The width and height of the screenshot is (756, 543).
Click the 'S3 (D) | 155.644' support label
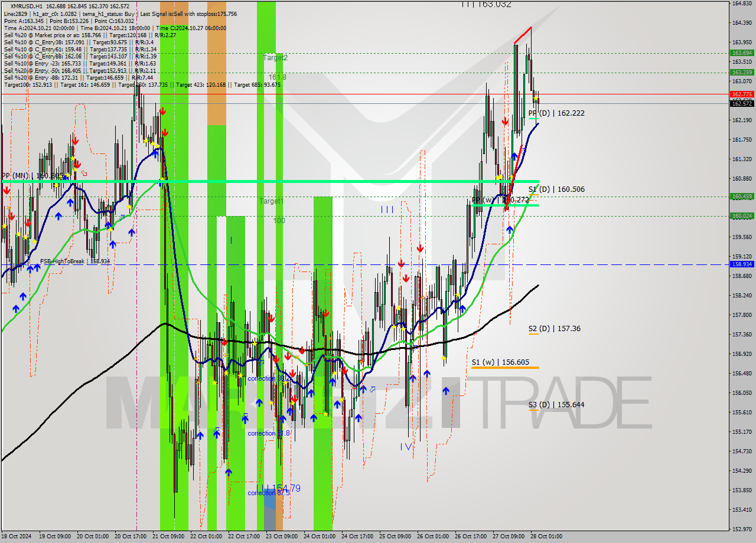556,404
